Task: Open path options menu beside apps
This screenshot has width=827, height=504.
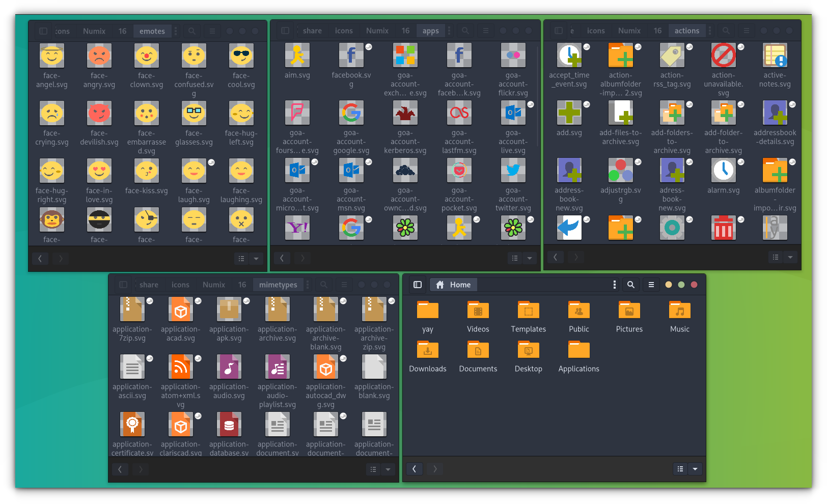Action: [x=449, y=31]
